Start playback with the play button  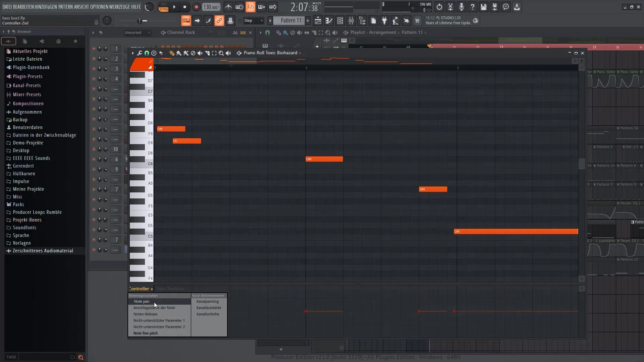pos(174,7)
